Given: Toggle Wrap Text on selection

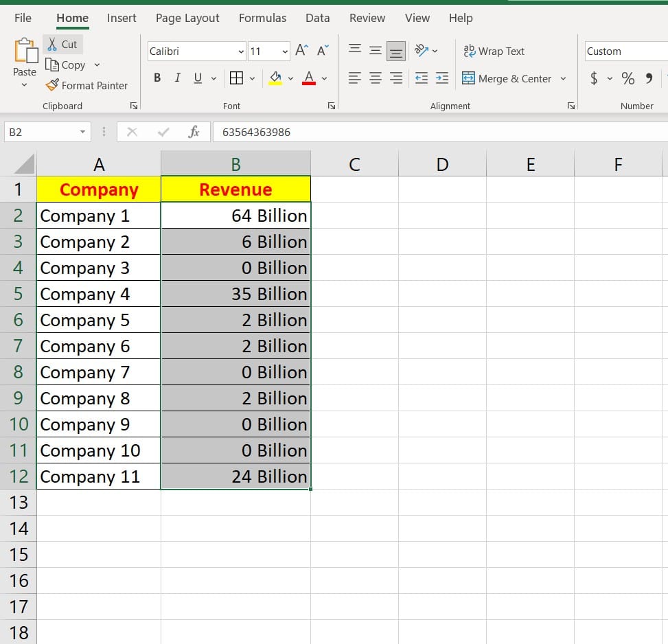Looking at the screenshot, I should pos(494,51).
